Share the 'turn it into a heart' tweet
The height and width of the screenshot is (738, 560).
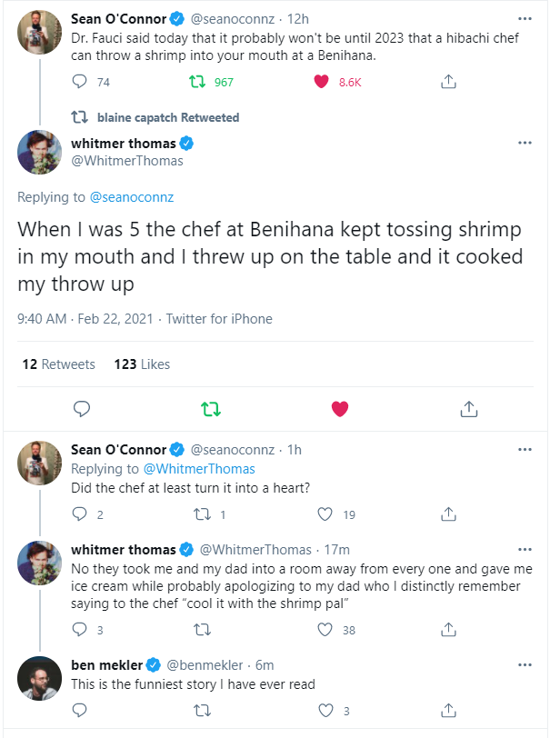pyautogui.click(x=447, y=514)
